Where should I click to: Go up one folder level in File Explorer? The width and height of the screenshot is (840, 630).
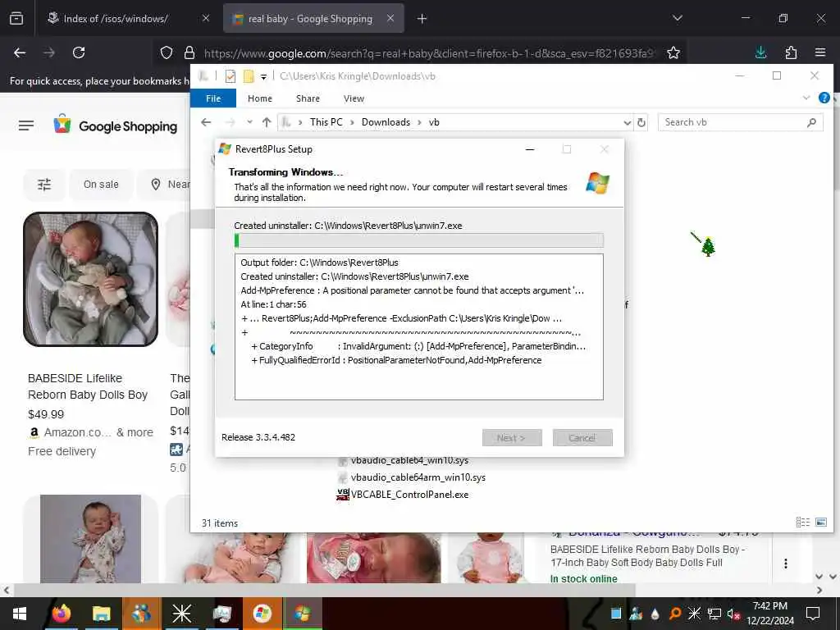(267, 122)
